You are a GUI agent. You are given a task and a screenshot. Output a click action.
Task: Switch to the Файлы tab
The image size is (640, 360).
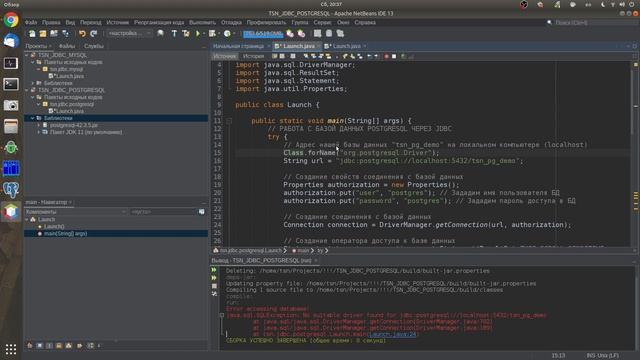pos(67,46)
